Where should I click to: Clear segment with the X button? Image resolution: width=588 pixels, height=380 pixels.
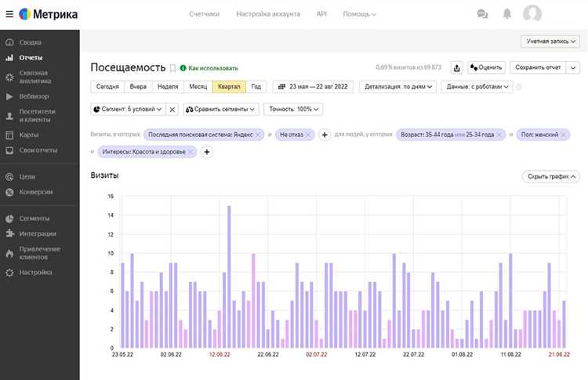[172, 110]
